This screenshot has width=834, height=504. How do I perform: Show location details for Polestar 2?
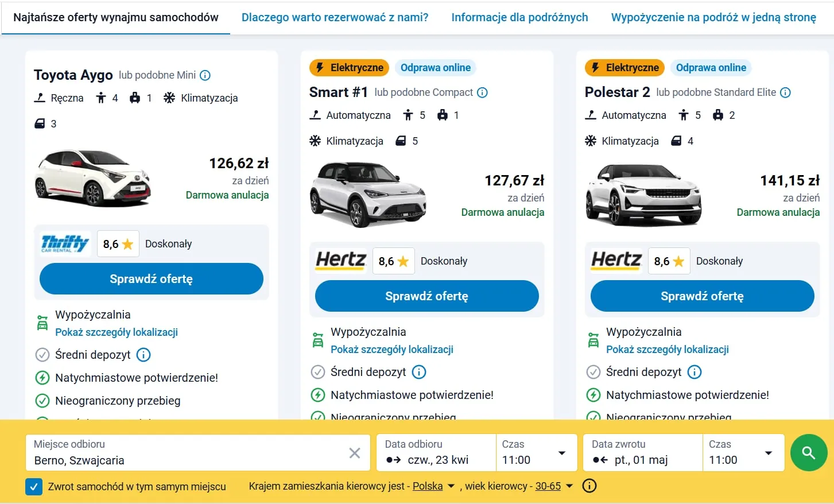[668, 349]
